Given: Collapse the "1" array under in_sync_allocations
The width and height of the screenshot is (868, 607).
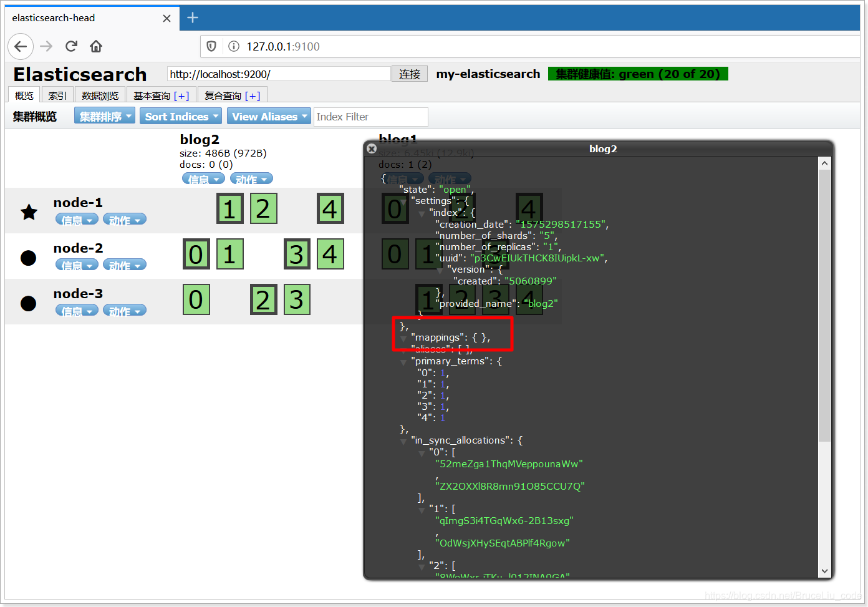Looking at the screenshot, I should [x=422, y=510].
